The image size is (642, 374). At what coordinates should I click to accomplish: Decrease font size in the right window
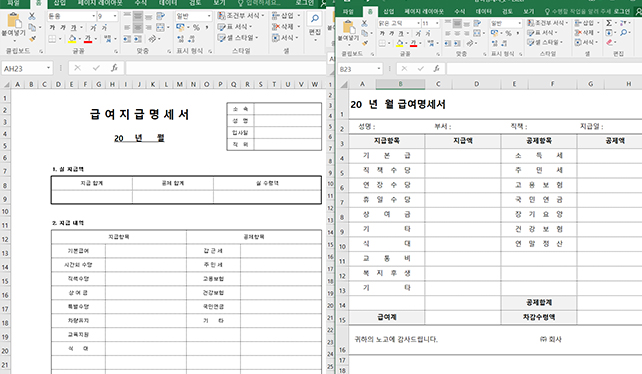(x=428, y=33)
